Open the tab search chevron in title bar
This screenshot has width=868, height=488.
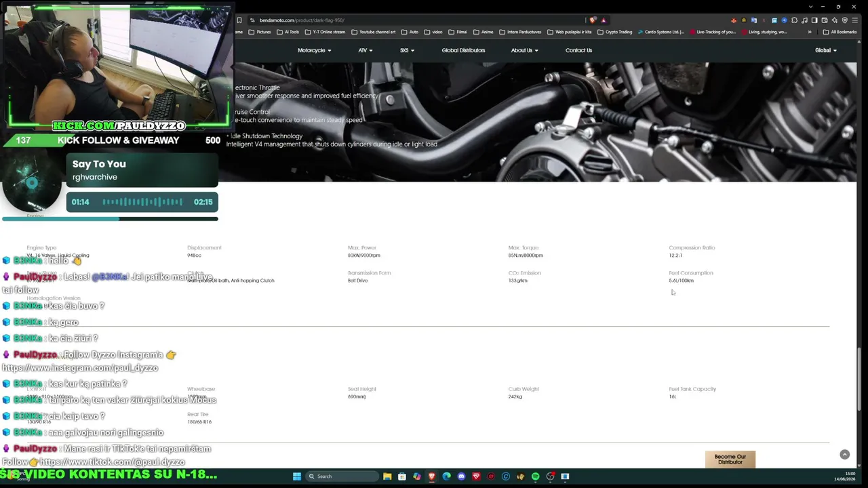pos(810,7)
